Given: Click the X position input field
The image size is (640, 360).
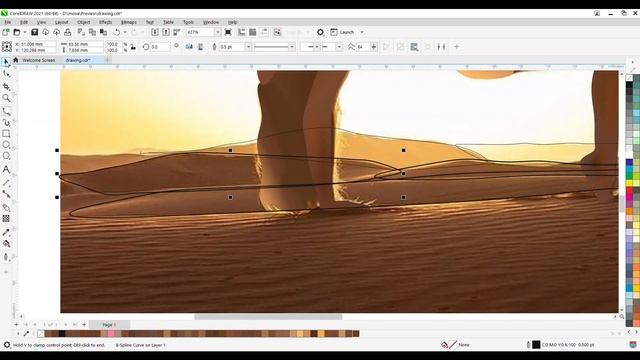Looking at the screenshot, I should [38, 44].
